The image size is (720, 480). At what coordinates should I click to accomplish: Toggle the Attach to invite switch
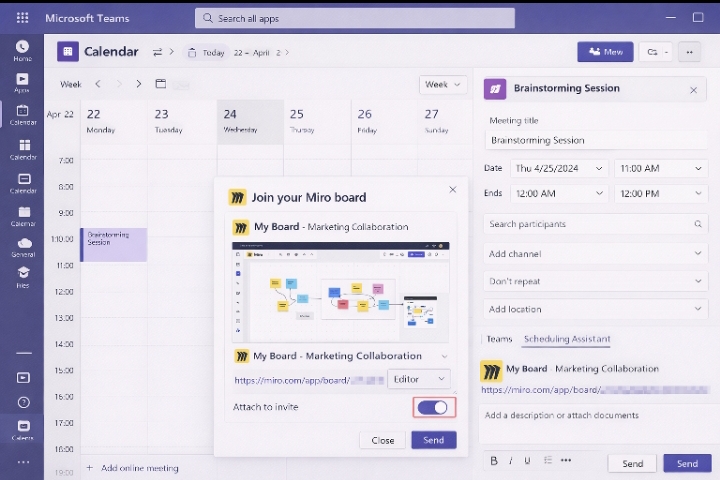click(x=434, y=407)
